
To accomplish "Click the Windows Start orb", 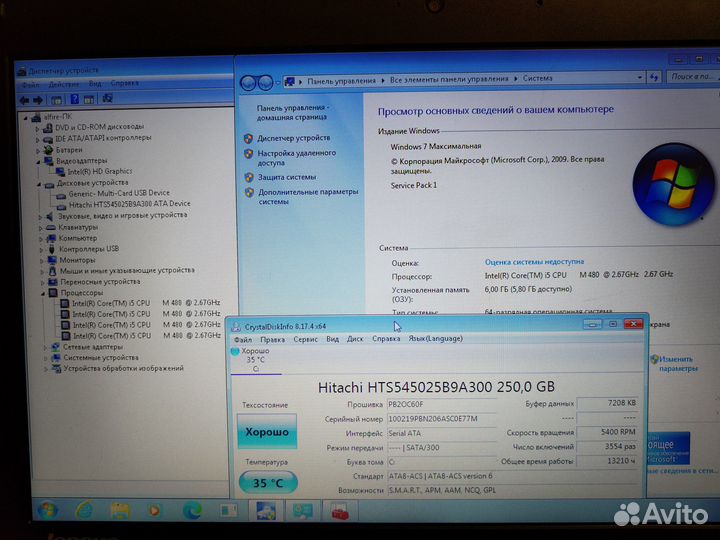I will coord(47,510).
